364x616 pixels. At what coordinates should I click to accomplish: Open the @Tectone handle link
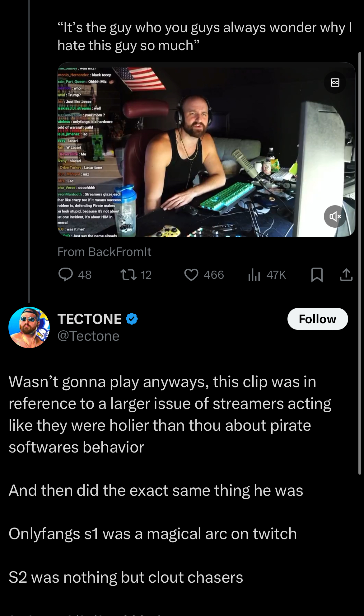click(88, 336)
